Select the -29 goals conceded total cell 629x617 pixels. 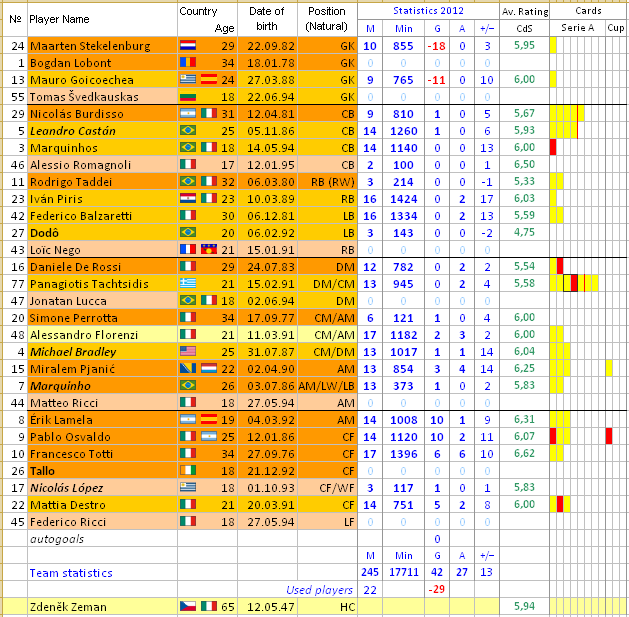coord(437,589)
